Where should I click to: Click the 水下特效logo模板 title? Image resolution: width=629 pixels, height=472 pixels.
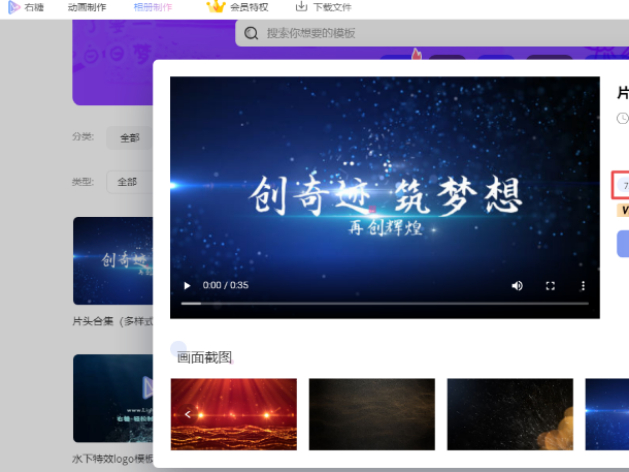pyautogui.click(x=113, y=459)
